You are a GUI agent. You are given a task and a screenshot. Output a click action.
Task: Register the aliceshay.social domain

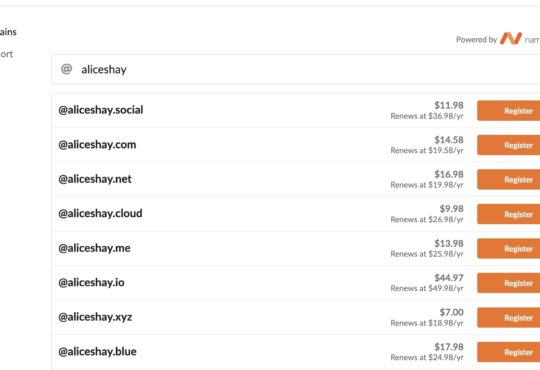[508, 111]
